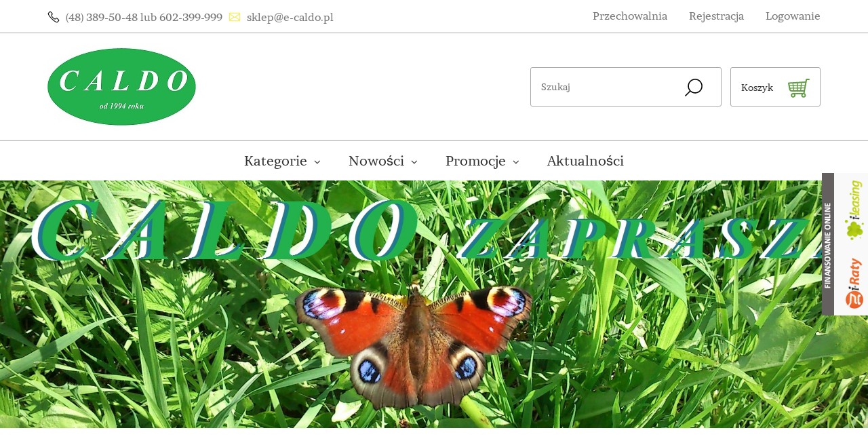Viewport: 868px width, 441px height.
Task: Open the Kategorie menu
Action: click(275, 161)
